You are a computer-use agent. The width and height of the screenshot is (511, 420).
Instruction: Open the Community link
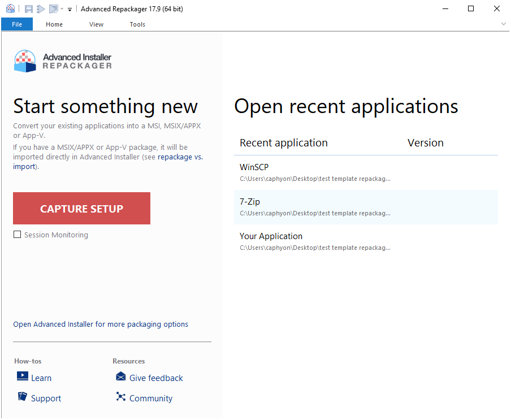tap(151, 398)
